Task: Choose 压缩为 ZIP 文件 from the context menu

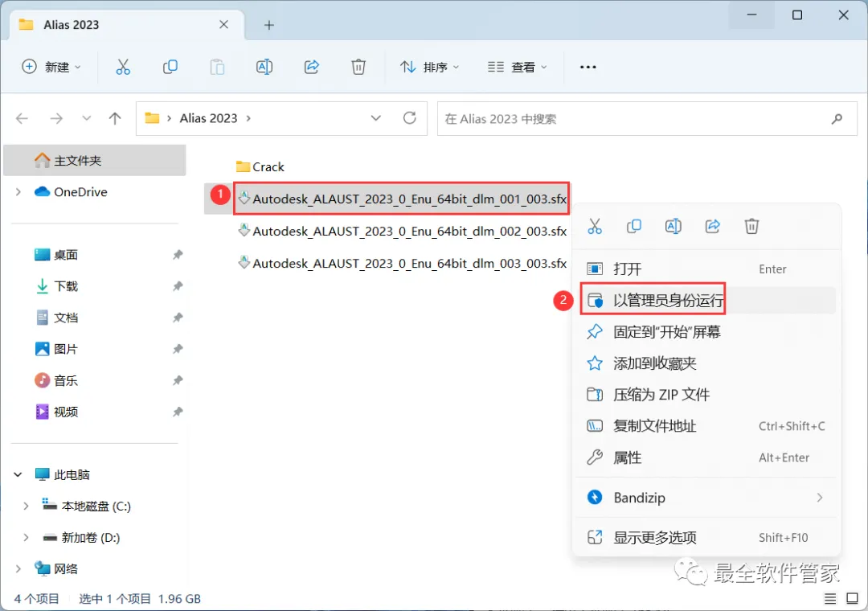Action: click(x=706, y=395)
